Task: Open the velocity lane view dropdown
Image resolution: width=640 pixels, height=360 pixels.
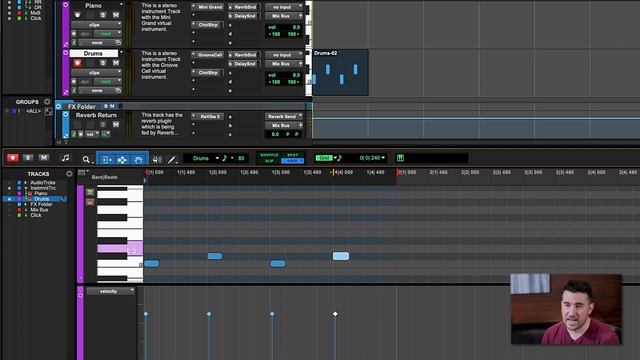Action: 110,291
